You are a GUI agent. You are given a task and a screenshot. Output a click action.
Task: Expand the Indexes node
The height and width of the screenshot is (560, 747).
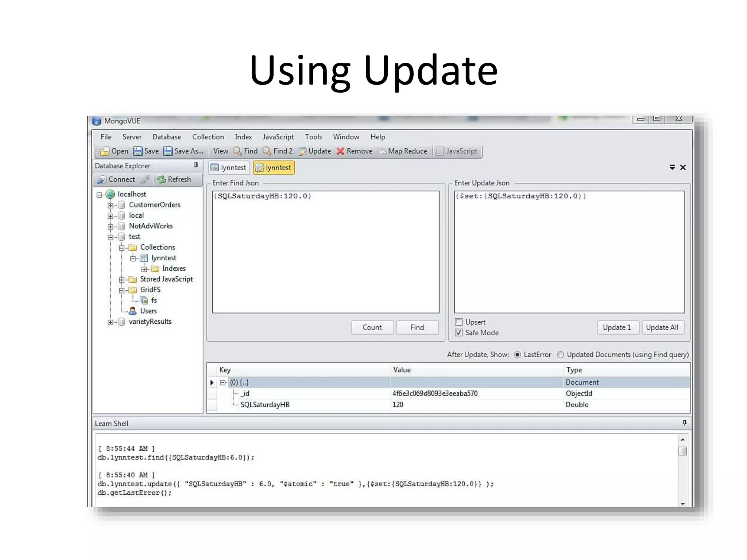[144, 269]
